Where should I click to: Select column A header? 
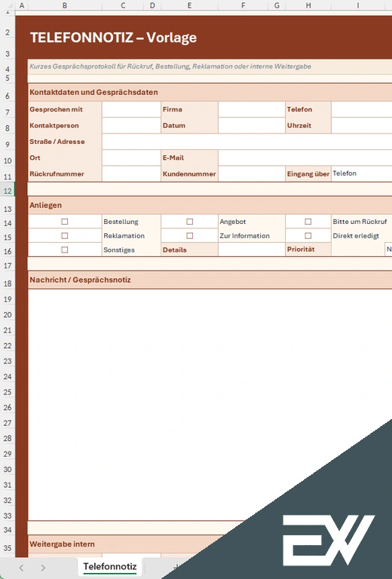pos(21,5)
